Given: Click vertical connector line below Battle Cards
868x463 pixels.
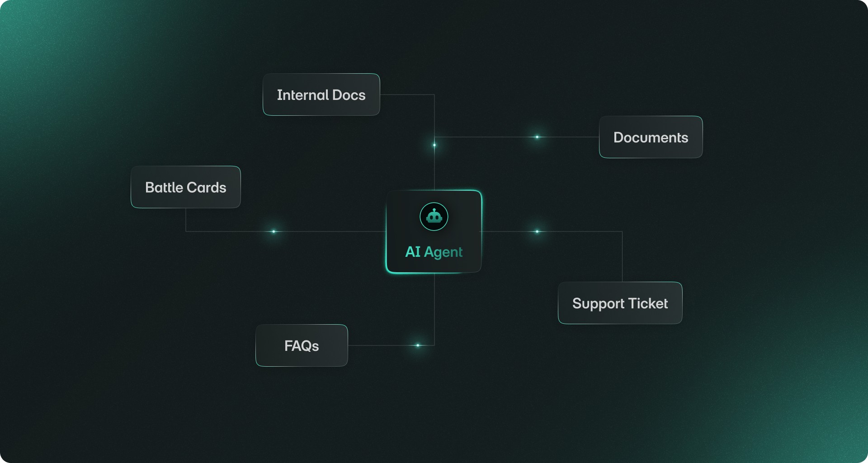Looking at the screenshot, I should [186, 220].
